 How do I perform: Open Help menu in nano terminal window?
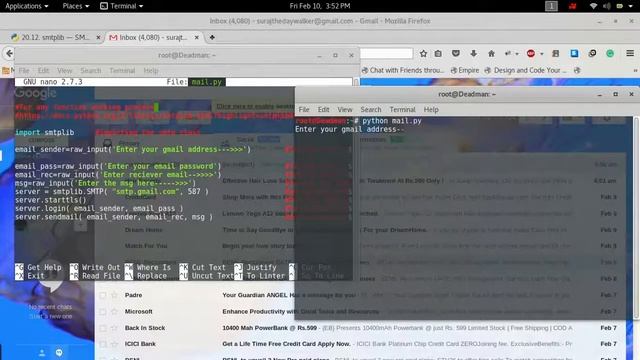[x=151, y=71]
